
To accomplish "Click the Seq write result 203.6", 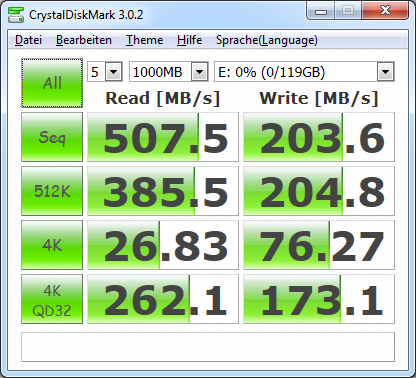I will click(x=319, y=137).
